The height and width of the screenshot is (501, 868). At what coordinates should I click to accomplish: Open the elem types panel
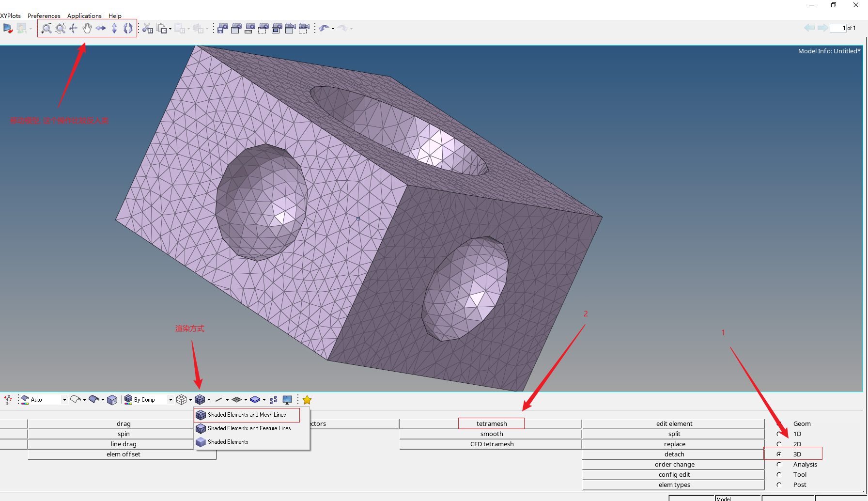click(x=674, y=485)
